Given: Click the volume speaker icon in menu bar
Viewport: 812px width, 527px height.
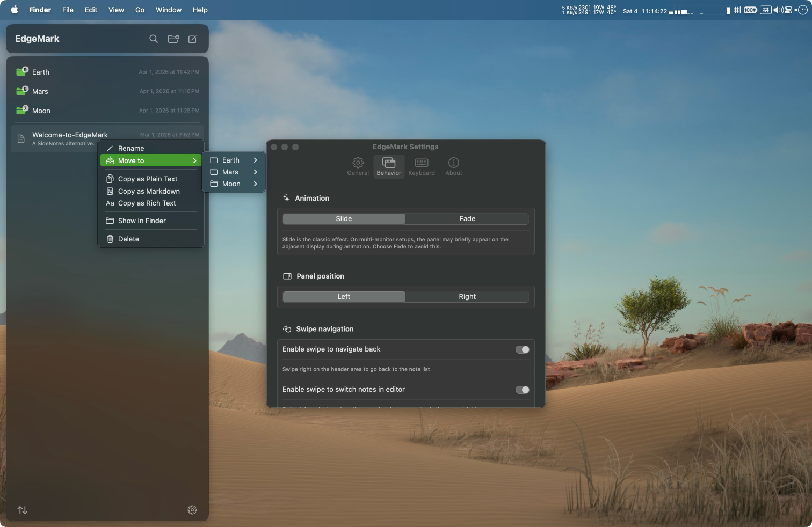Looking at the screenshot, I should tap(778, 10).
